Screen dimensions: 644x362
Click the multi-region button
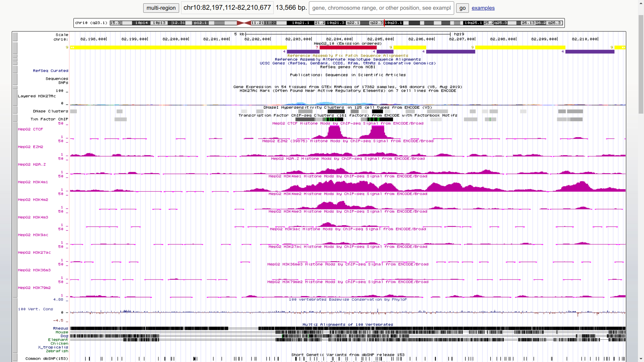point(161,8)
